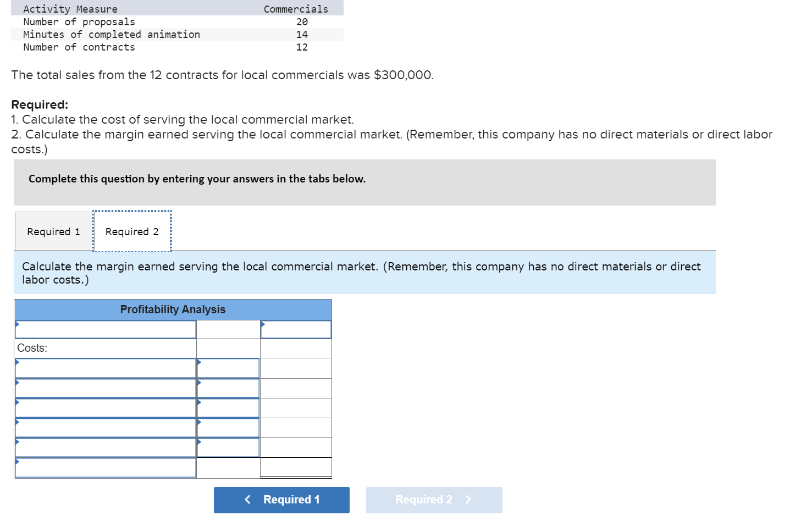Open the second cost item dropdown

[106, 388]
